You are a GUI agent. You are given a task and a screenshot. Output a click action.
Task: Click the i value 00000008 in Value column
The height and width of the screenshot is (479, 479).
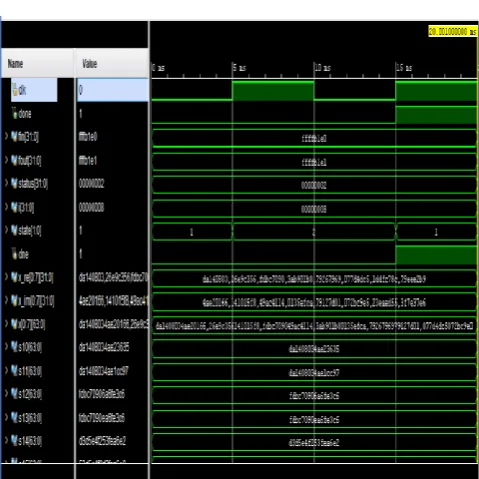tap(91, 207)
